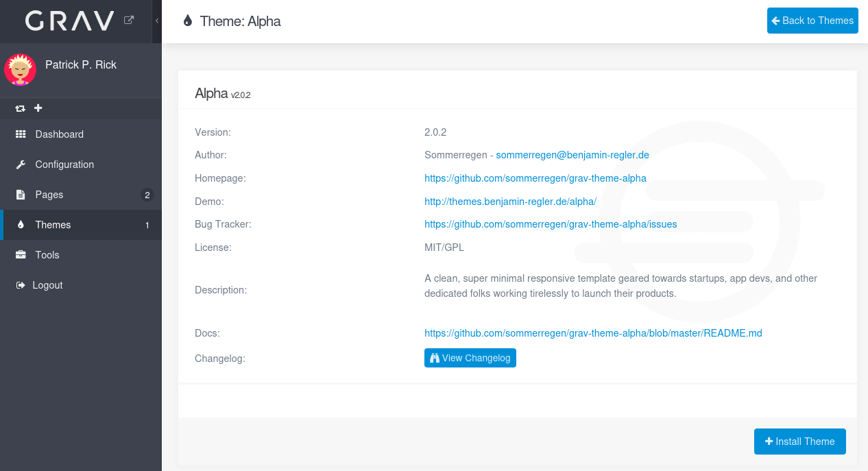Image resolution: width=868 pixels, height=471 pixels.
Task: View the theme changelog
Action: pos(470,358)
